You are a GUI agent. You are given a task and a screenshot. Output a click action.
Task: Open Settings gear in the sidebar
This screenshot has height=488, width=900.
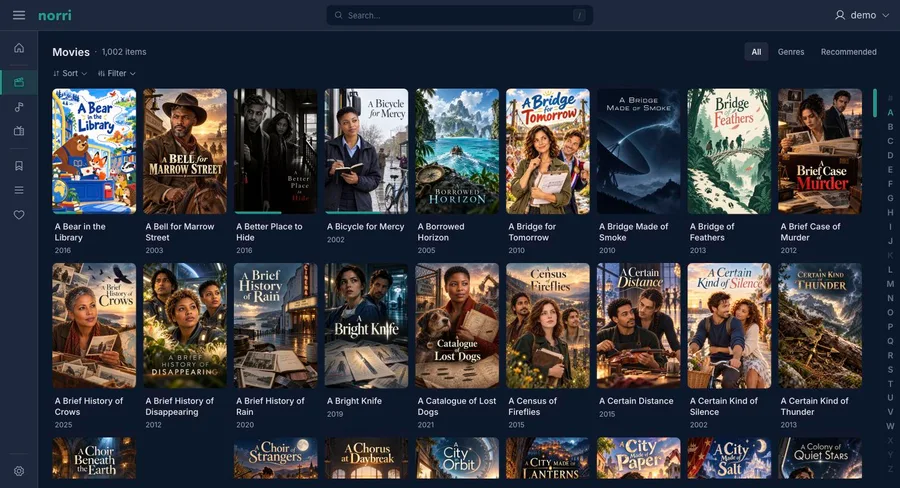pyautogui.click(x=19, y=471)
